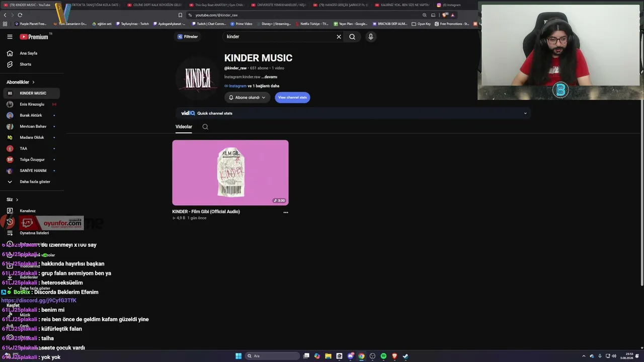Viewport: 644px width, 362px height.
Task: Open the Twitch | Chat Comm bookmark
Action: coord(209,24)
